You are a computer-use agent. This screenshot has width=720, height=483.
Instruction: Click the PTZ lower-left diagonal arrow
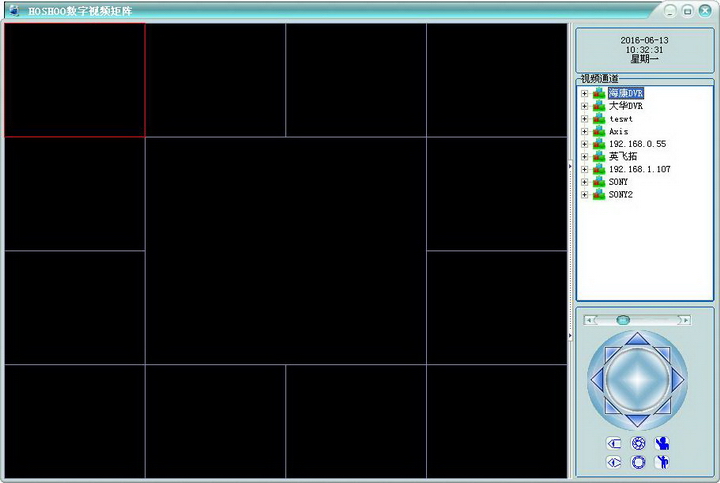(x=611, y=403)
